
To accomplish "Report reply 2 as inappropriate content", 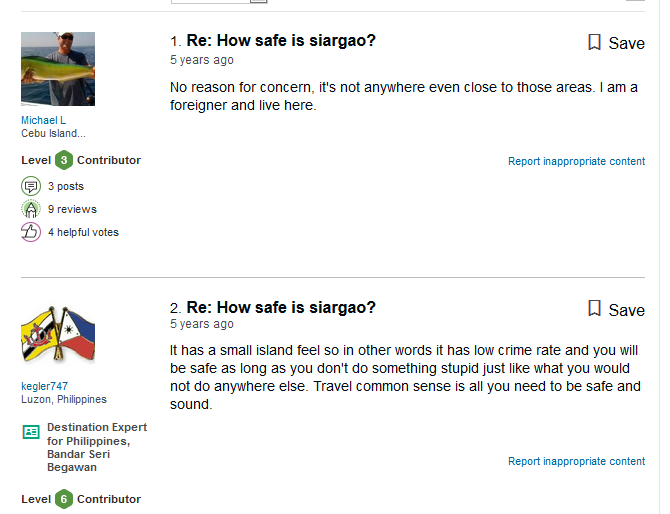I will click(576, 461).
